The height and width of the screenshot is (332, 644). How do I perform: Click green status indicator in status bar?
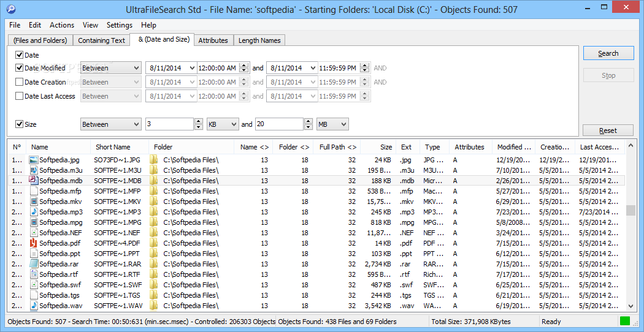[625, 322]
